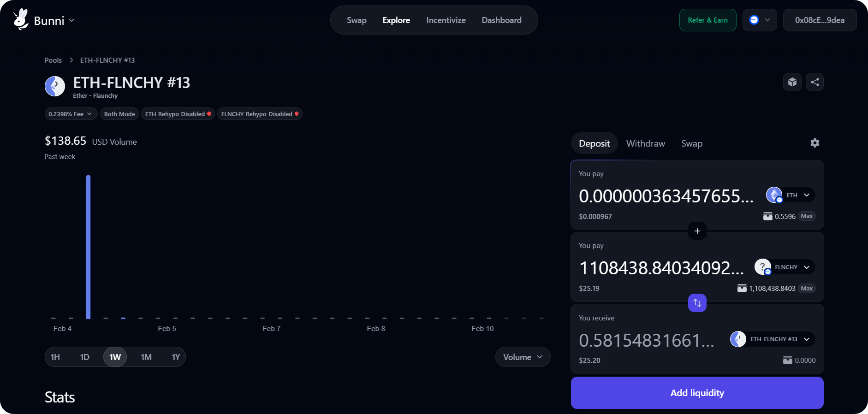Image resolution: width=868 pixels, height=414 pixels.
Task: Open deposit settings gear icon
Action: coord(814,143)
